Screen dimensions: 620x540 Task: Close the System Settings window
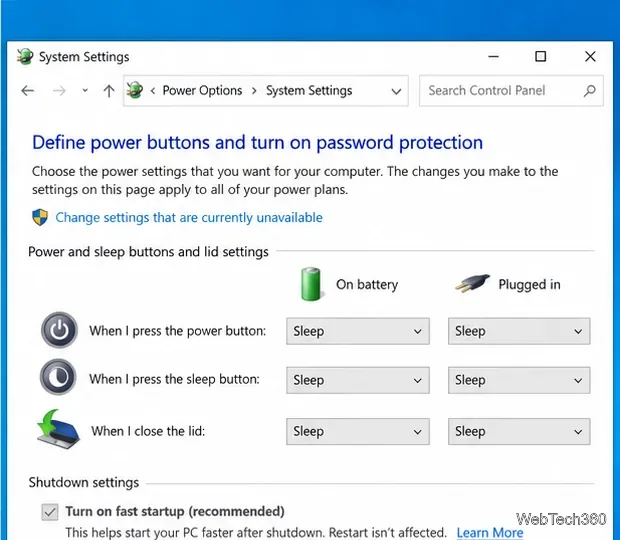(590, 57)
